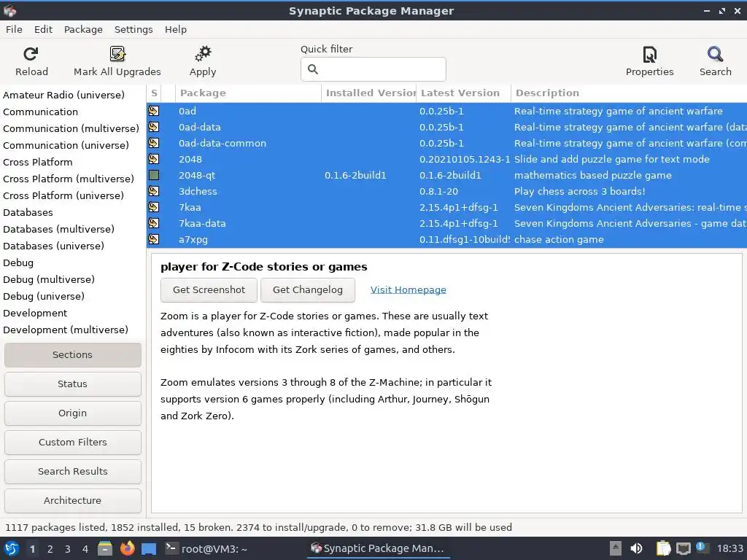The height and width of the screenshot is (560, 747).
Task: Click the Apply gears icon
Action: 203,54
